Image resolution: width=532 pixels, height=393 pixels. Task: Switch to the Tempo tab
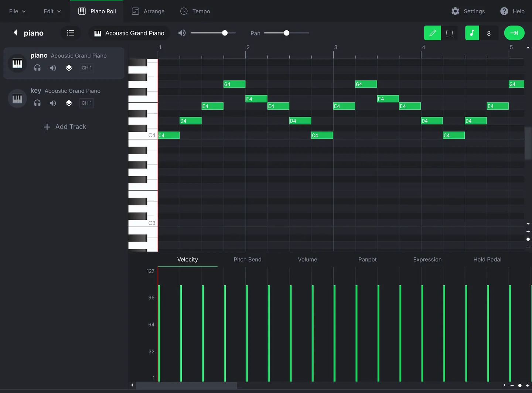point(195,11)
